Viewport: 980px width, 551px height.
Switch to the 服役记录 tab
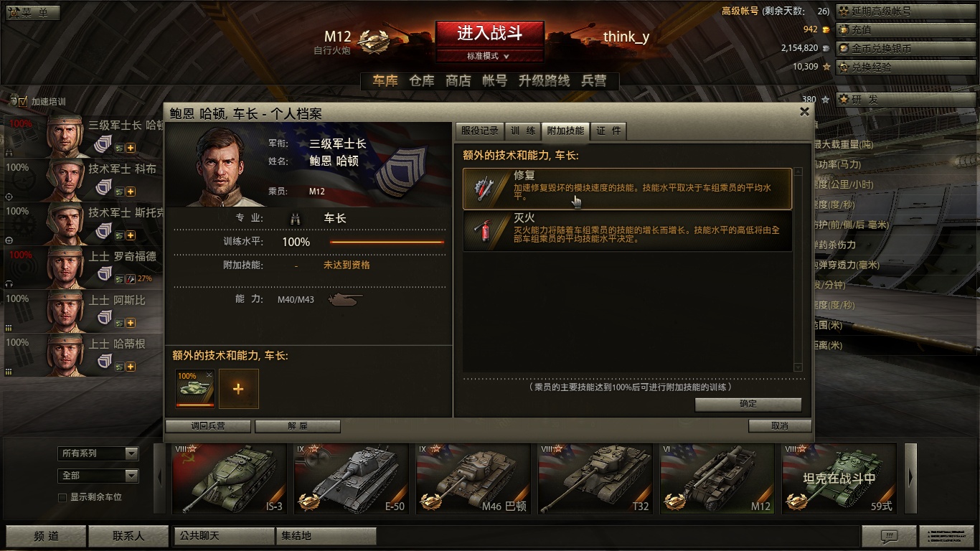(x=479, y=131)
